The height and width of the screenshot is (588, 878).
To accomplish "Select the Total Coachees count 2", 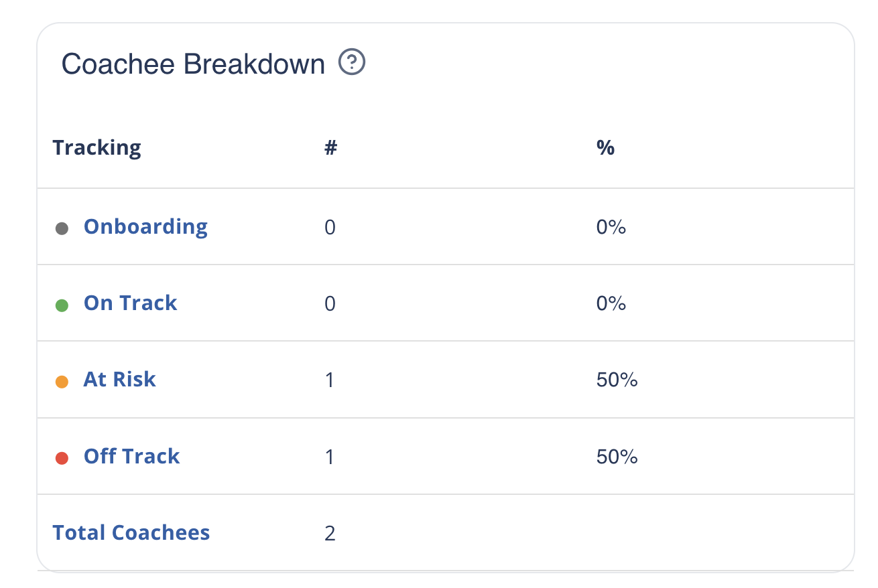I will click(330, 534).
